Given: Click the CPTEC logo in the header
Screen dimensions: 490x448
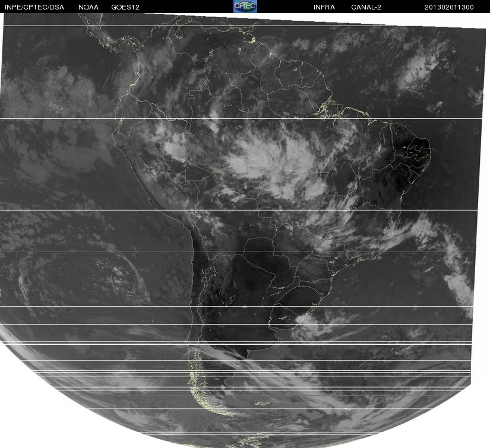Looking at the screenshot, I should [x=245, y=7].
